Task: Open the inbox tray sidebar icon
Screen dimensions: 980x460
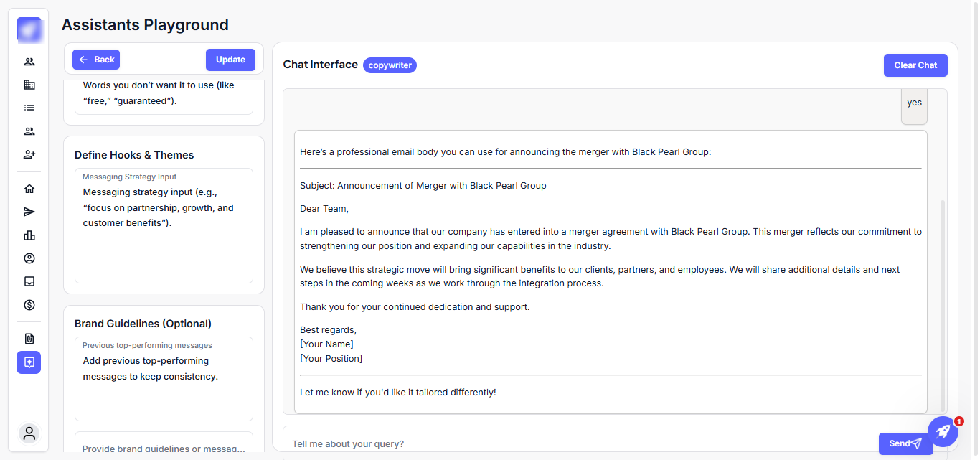Action: (29, 281)
